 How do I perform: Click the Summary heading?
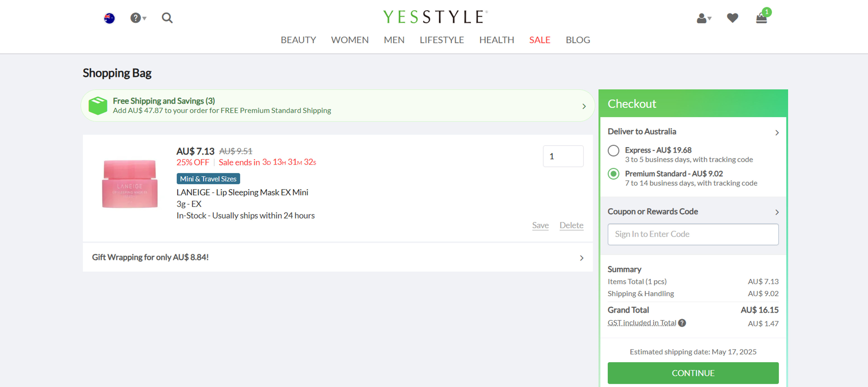tap(624, 269)
